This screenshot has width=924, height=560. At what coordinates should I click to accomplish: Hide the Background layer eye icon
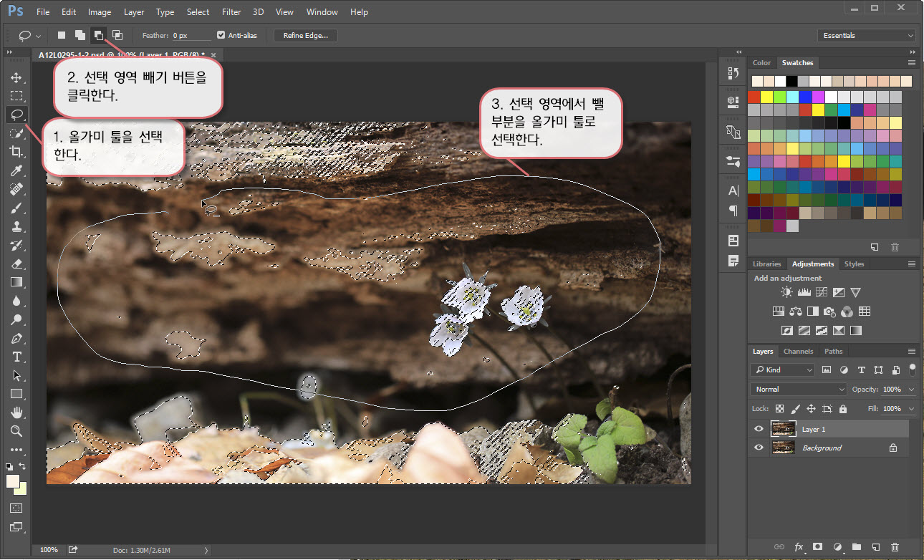[759, 448]
